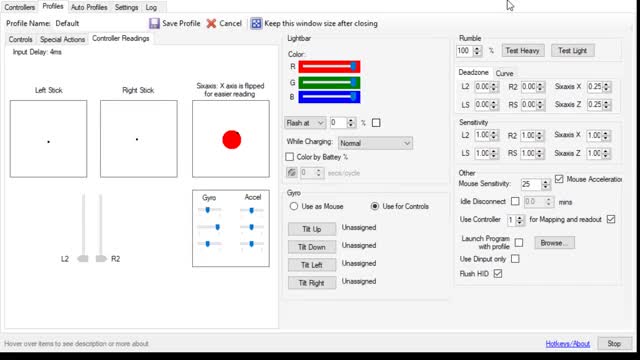Open the Flash at dropdown
Image resolution: width=640 pixels, height=360 pixels.
[305, 122]
